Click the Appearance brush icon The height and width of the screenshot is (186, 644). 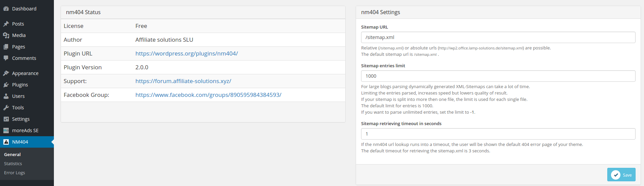[6, 73]
